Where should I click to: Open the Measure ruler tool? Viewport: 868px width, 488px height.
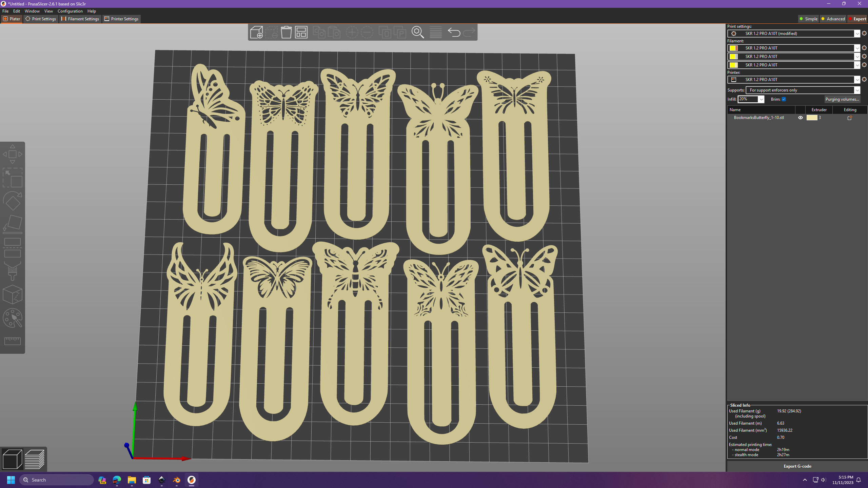[x=13, y=341]
